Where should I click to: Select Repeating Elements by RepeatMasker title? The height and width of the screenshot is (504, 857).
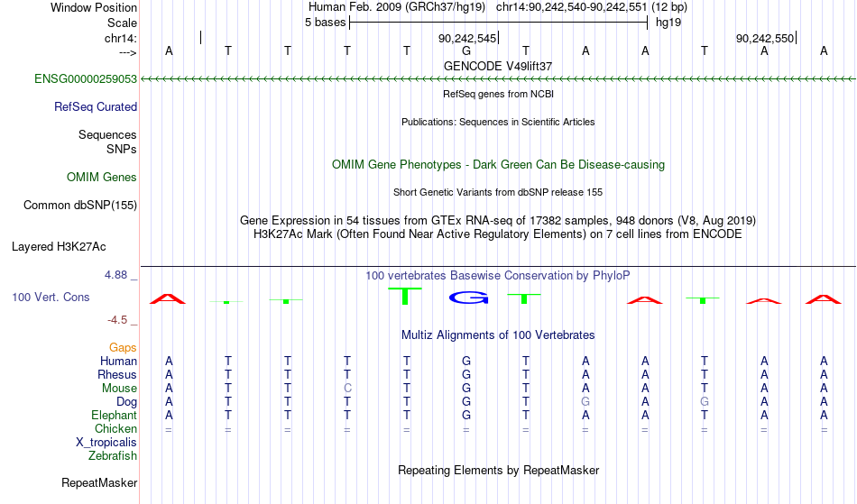tap(498, 470)
